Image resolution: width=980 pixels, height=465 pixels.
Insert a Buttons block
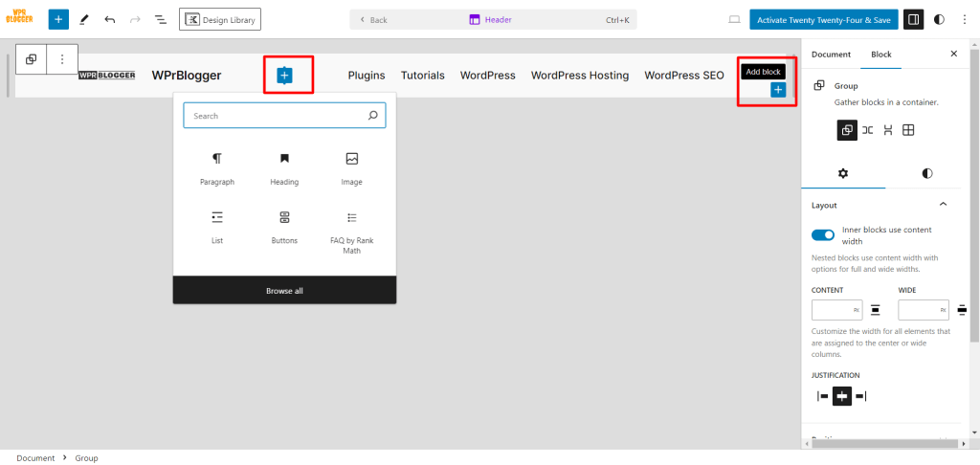(284, 228)
